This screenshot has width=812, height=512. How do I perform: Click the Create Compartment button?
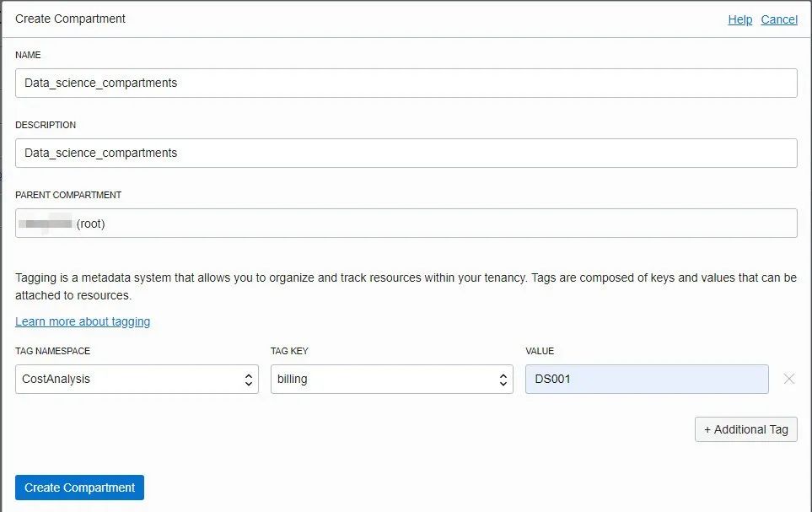[79, 488]
